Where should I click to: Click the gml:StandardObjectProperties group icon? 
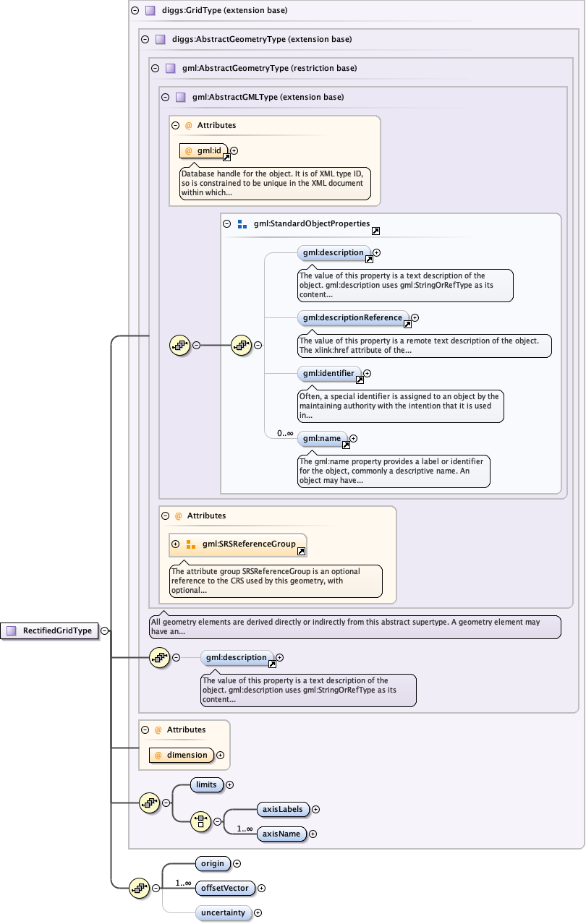coord(242,224)
